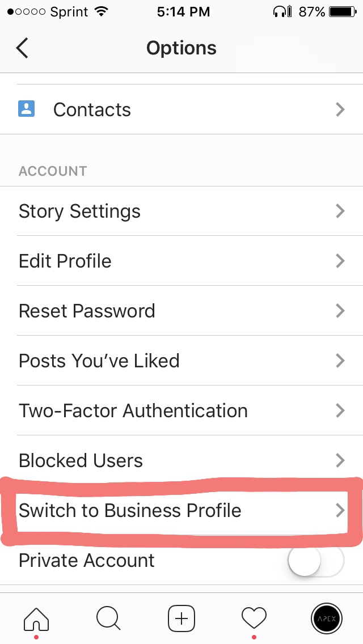Viewport: 363px width, 644px height.
Task: Tap the Wi-Fi status bar icon
Action: [102, 11]
